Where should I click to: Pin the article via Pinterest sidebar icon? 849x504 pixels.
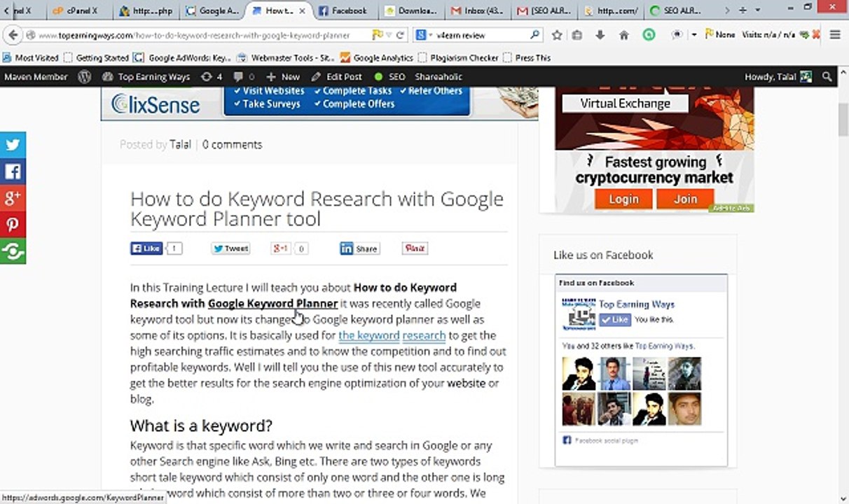tap(13, 225)
